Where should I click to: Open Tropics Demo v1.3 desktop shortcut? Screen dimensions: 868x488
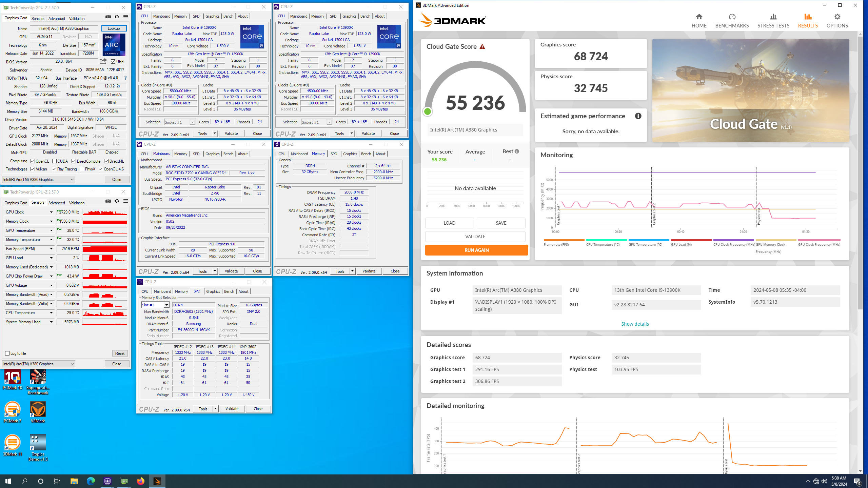(38, 448)
